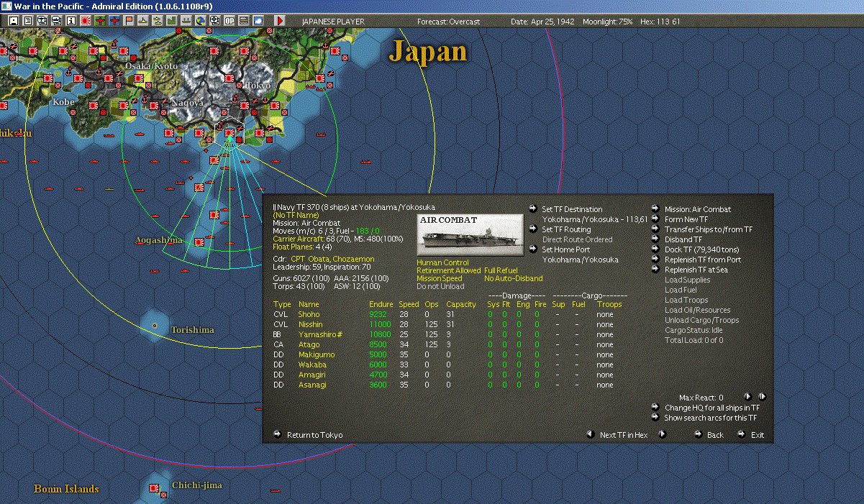This screenshot has height=504, width=864.
Task: Open Transfer Ships to/from TF
Action: pos(709,229)
